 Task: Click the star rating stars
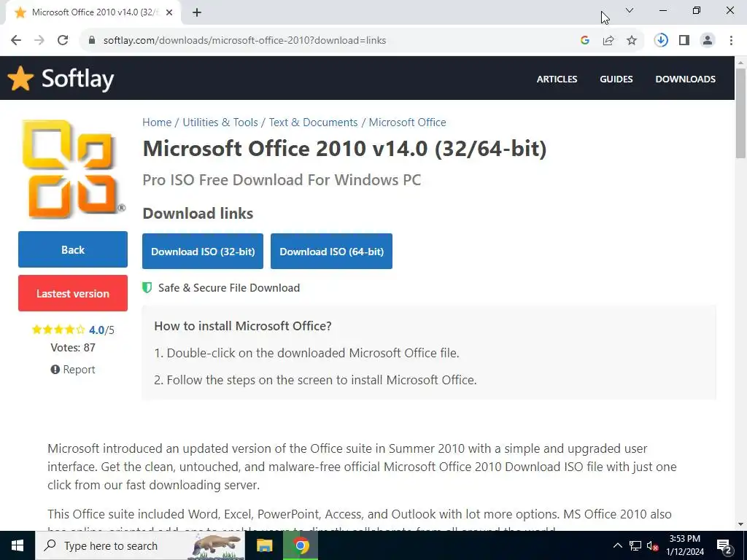(x=58, y=330)
